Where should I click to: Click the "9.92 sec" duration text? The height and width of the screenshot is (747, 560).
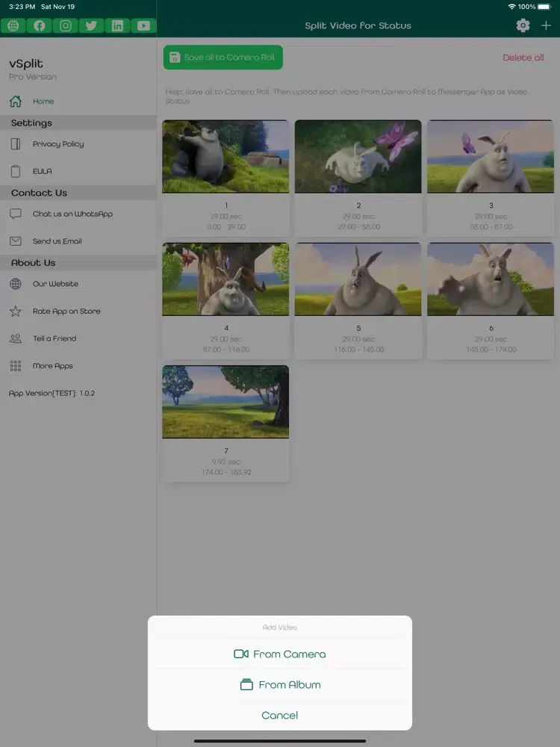tap(226, 462)
